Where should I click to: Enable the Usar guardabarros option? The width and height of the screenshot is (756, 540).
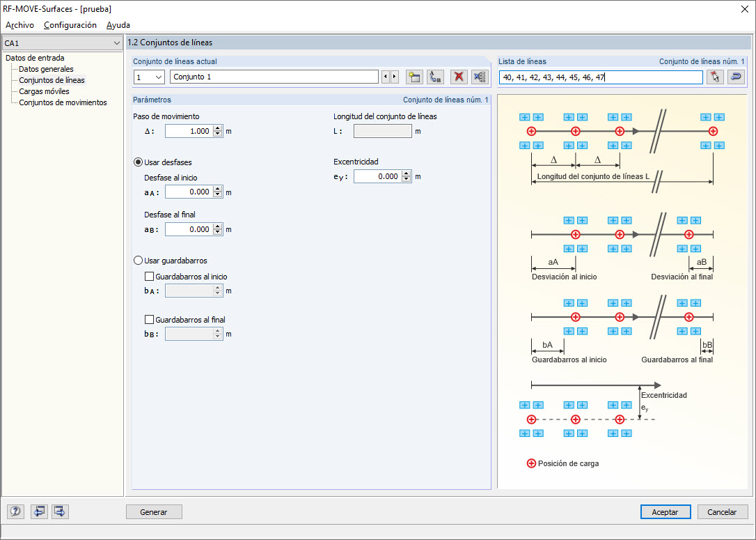click(138, 260)
